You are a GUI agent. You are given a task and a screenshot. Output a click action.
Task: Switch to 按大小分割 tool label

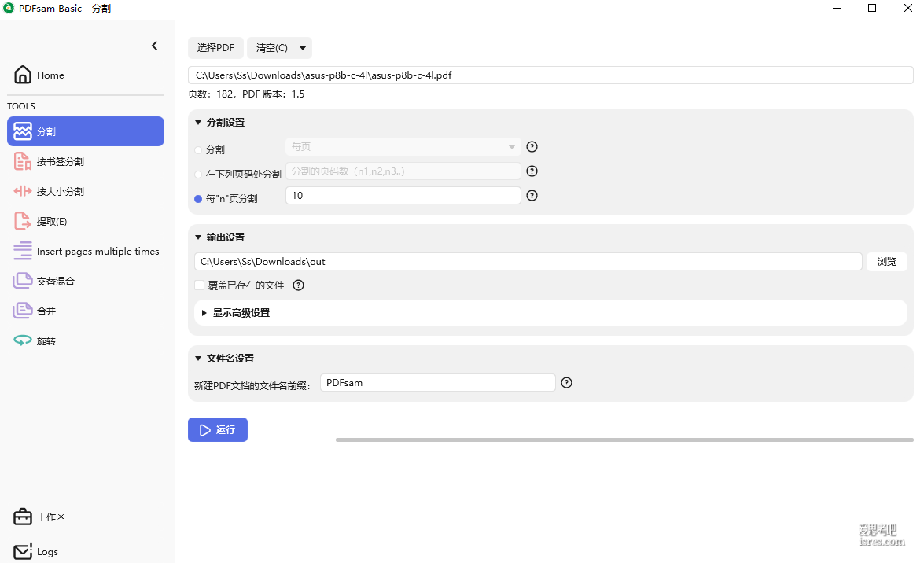click(x=60, y=192)
